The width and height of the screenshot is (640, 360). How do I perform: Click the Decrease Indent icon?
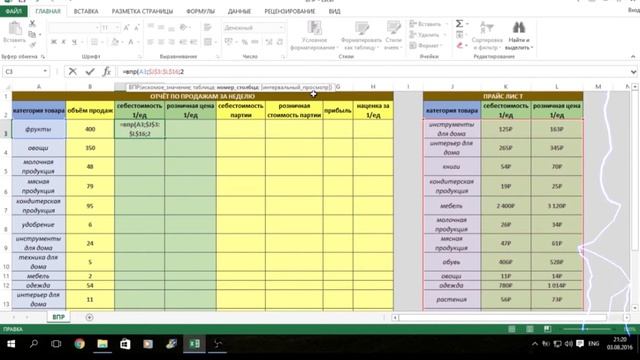[183, 42]
